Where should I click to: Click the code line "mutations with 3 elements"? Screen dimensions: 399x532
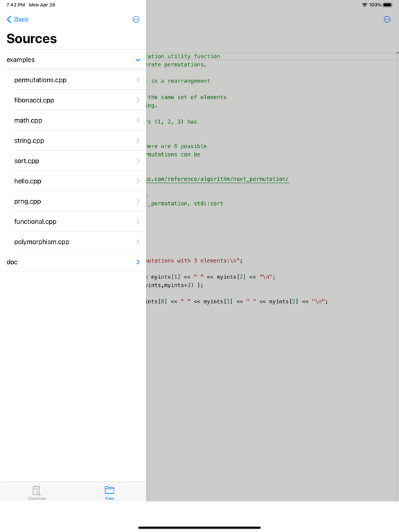pyautogui.click(x=195, y=260)
